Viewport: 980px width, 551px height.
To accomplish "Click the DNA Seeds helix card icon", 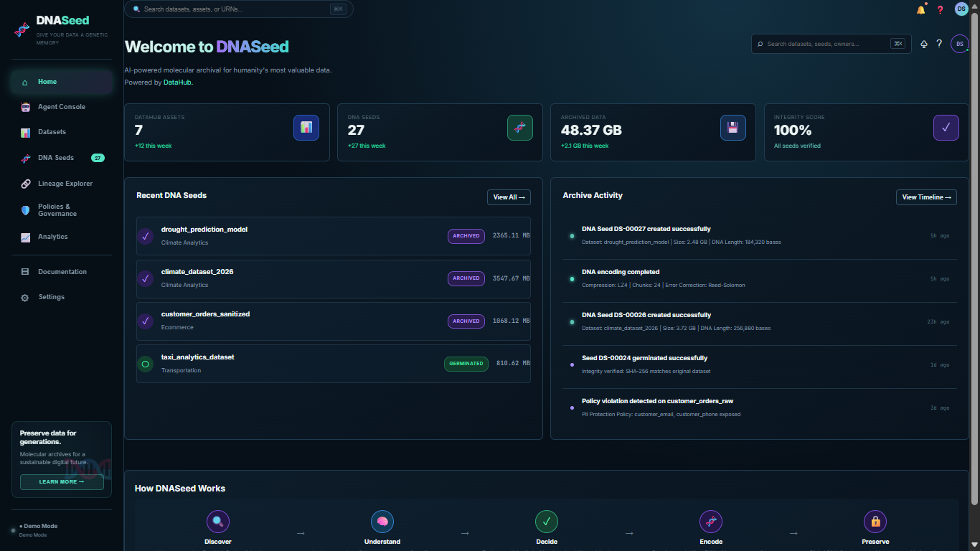I will (x=520, y=128).
